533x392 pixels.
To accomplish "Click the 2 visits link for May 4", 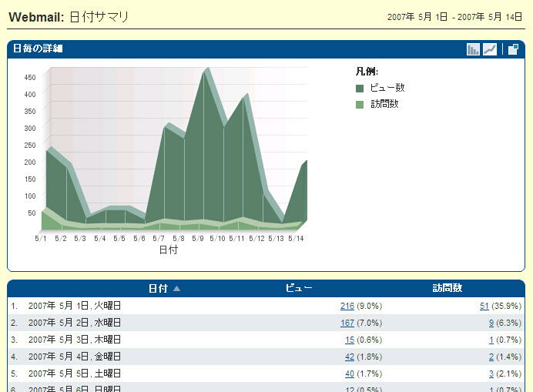I will (491, 357).
